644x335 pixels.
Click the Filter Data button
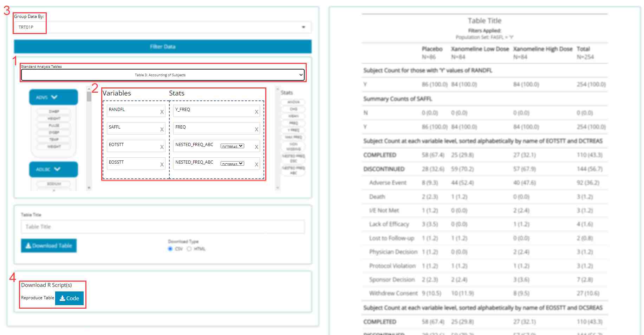coord(162,46)
